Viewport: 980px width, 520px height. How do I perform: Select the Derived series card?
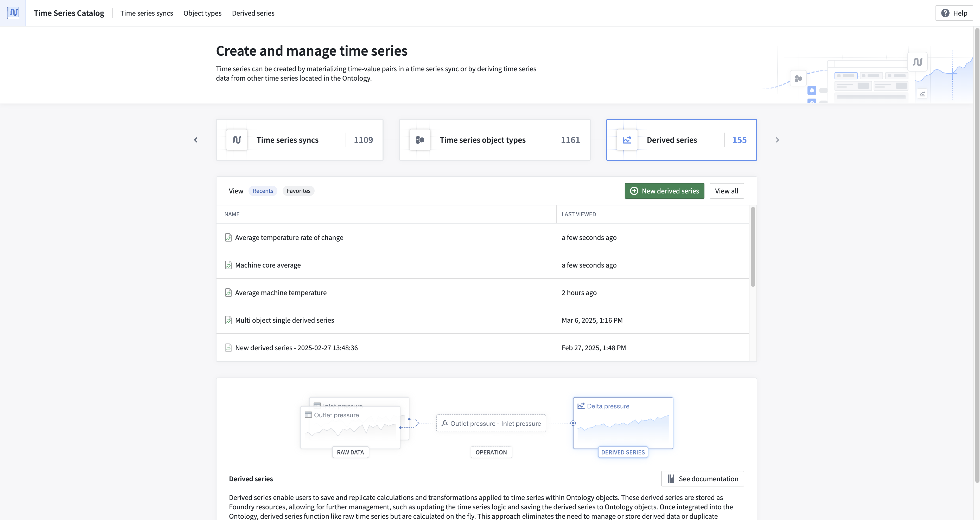click(681, 140)
